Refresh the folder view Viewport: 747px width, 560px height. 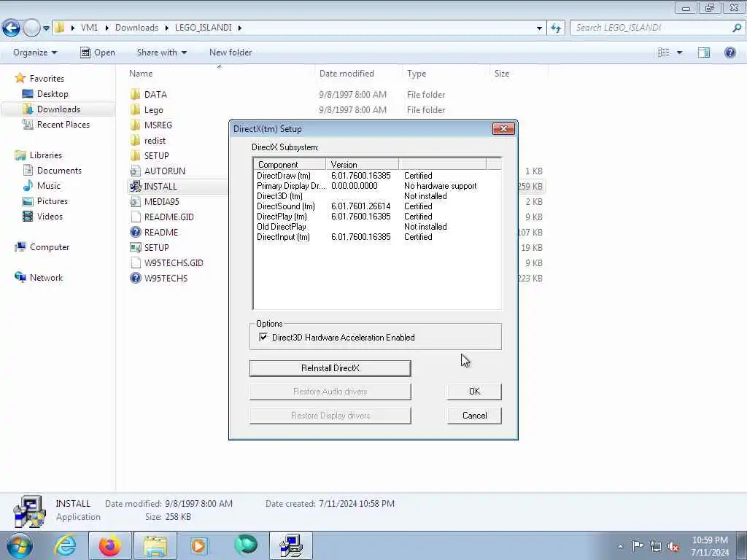pos(556,28)
